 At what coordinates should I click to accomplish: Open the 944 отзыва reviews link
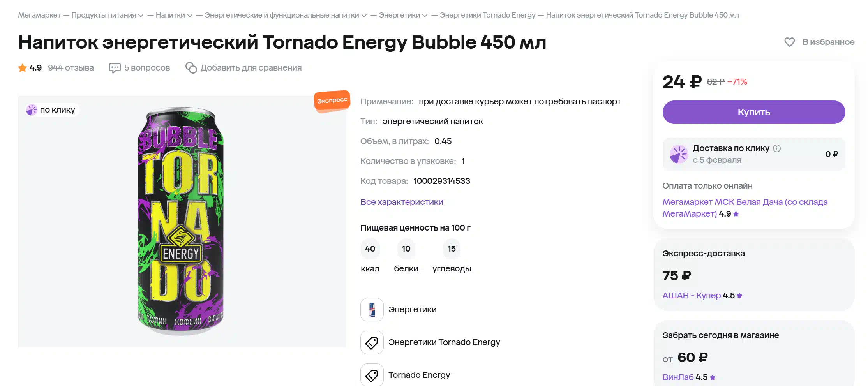pyautogui.click(x=71, y=68)
